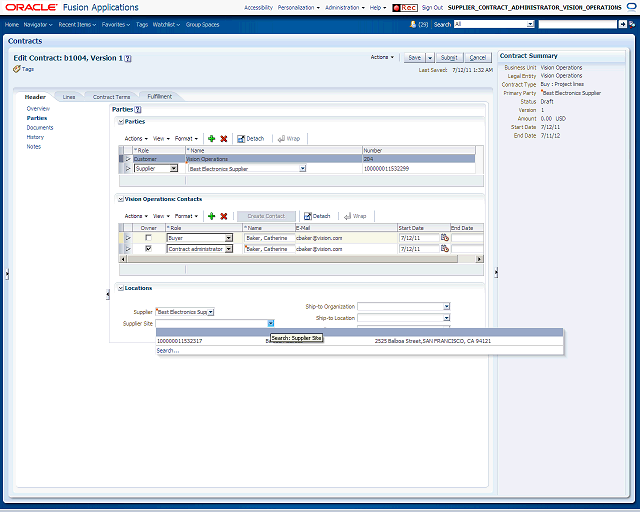Image resolution: width=640 pixels, height=512 pixels.
Task: Collapse the Parties section
Action: 121,122
